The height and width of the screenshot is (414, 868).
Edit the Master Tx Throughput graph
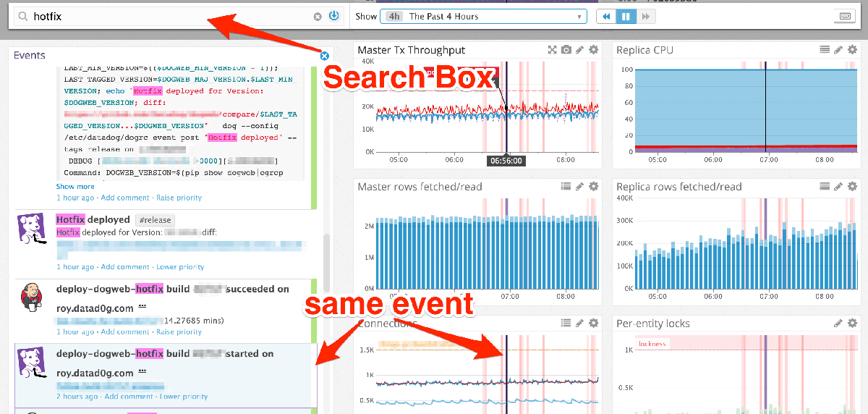pyautogui.click(x=579, y=50)
